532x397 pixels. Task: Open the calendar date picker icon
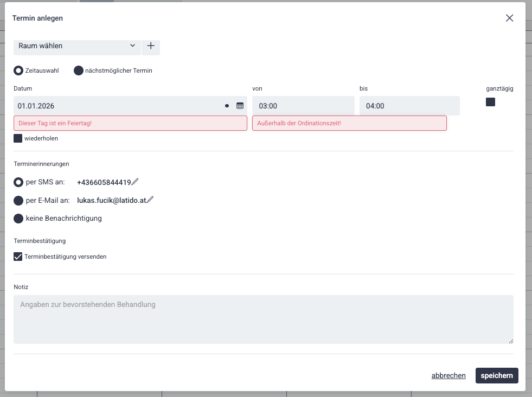[240, 106]
